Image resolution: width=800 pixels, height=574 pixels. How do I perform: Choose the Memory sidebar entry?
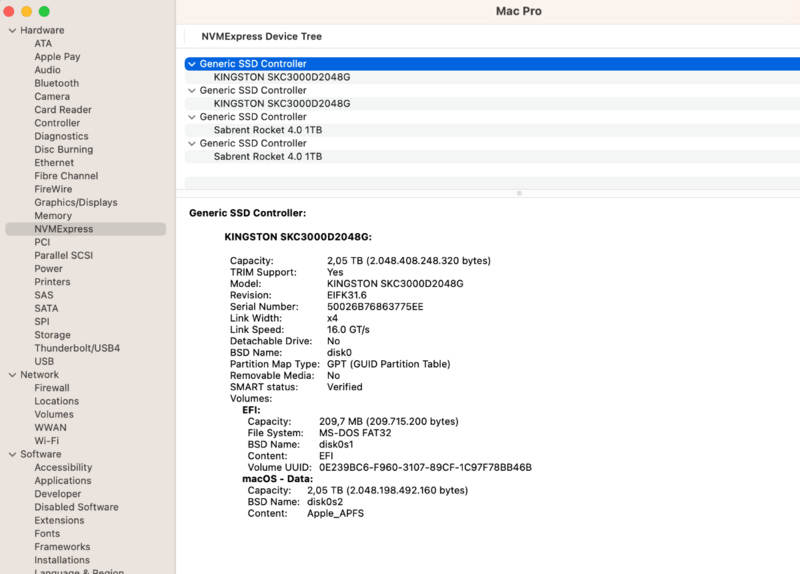pos(53,215)
